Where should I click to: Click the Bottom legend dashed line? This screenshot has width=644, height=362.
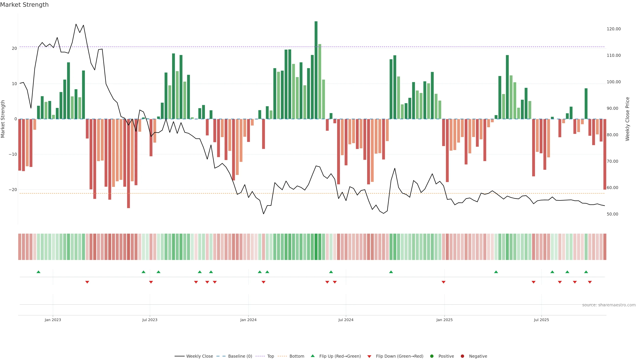282,356
